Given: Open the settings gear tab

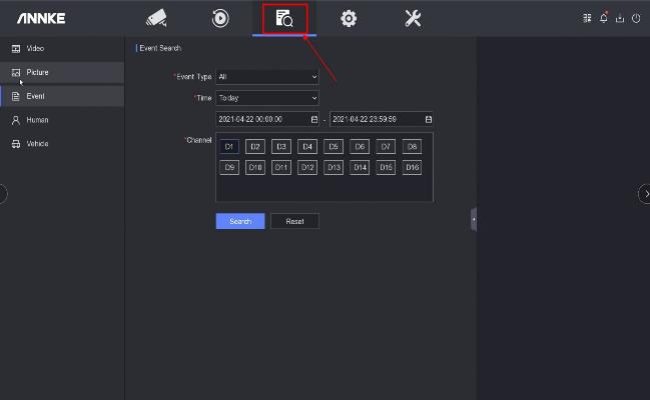Looking at the screenshot, I should 348,18.
